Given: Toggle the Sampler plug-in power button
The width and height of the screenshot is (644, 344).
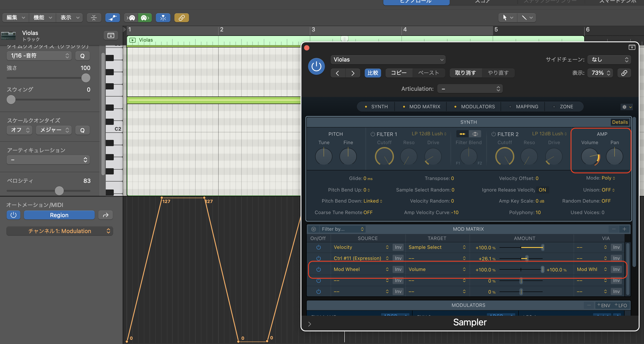Looking at the screenshot, I should click(x=316, y=66).
